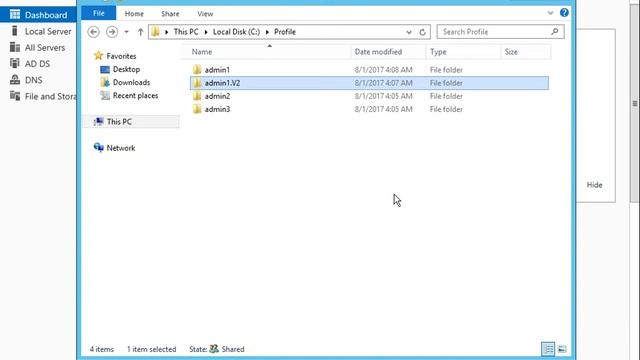The height and width of the screenshot is (360, 640).
Task: Switch to Large icons view
Action: tap(562, 349)
